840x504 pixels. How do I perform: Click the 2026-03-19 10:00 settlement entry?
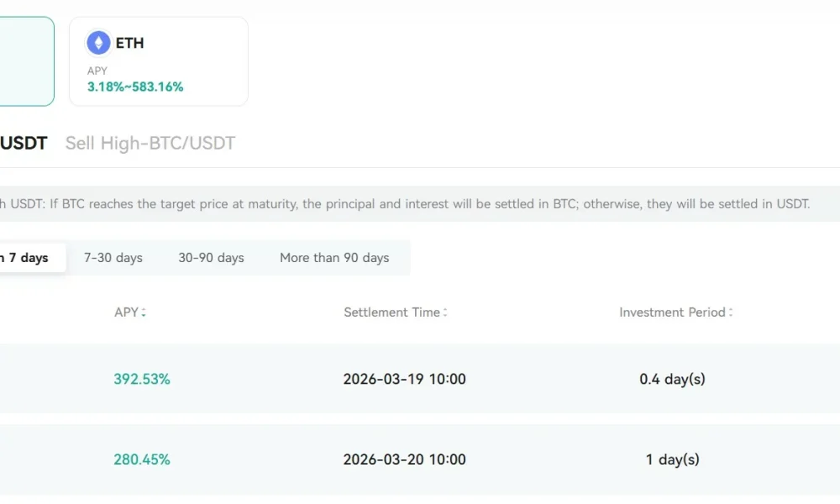click(404, 379)
